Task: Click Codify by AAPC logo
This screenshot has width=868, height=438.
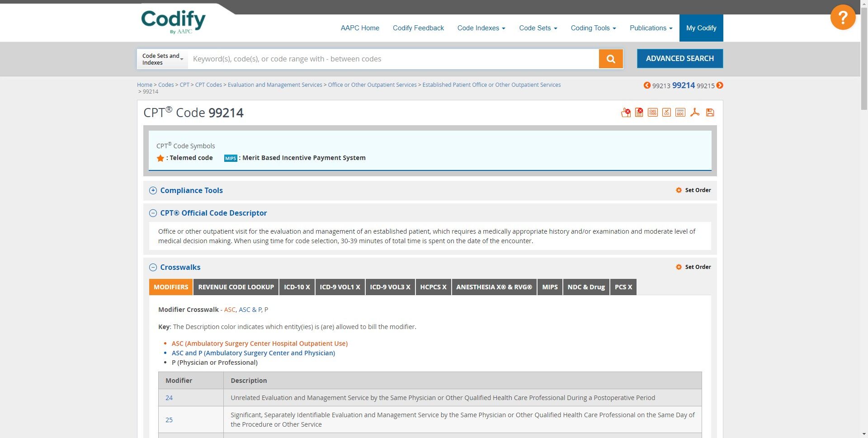Action: click(x=173, y=21)
